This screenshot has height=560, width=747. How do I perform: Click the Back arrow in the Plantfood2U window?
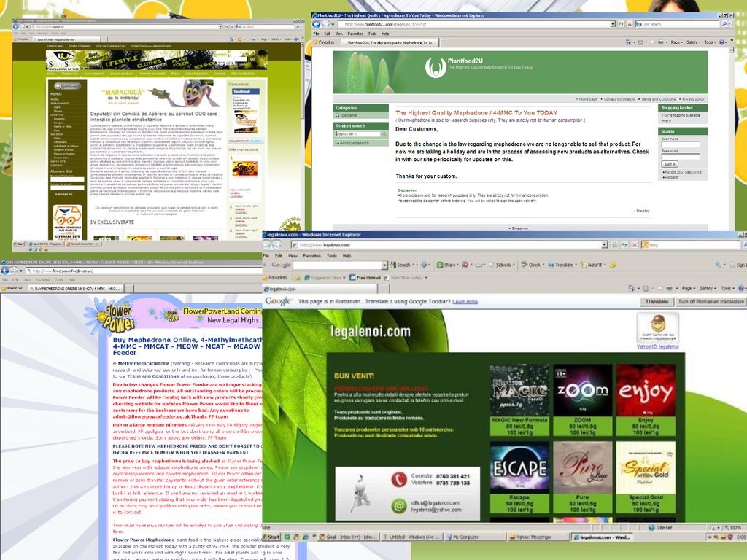coord(317,24)
